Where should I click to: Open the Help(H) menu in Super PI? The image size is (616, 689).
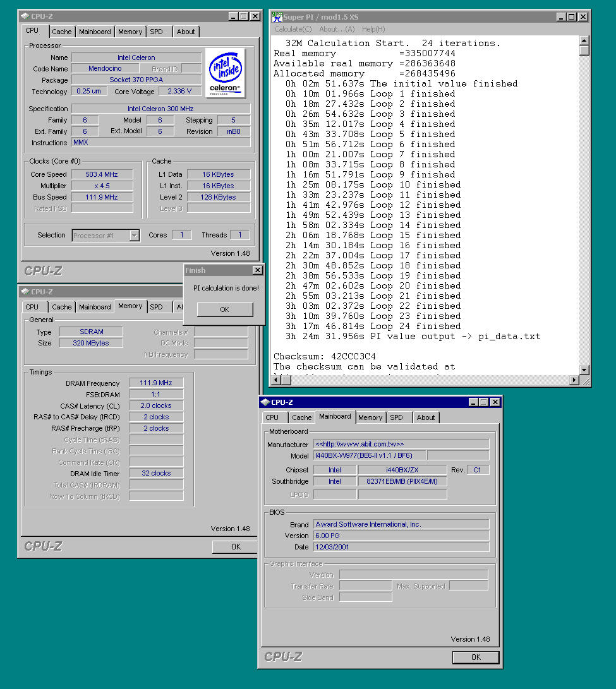click(x=373, y=29)
